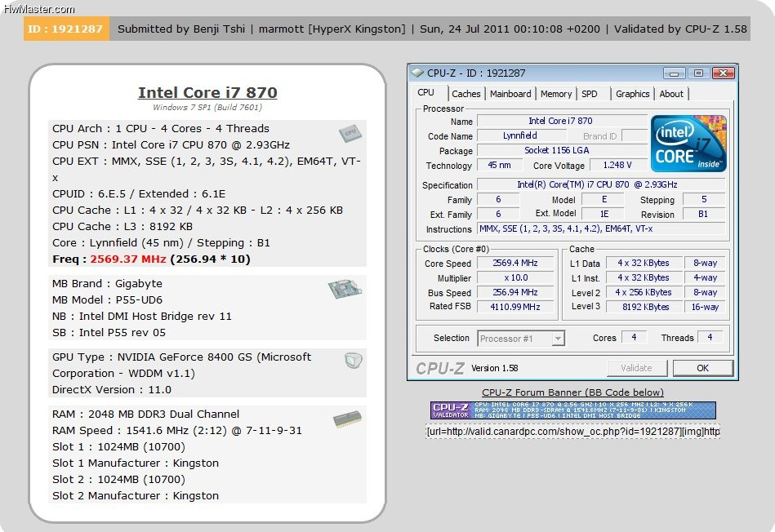Click the SB : Intel P55 rev 05 line
The image size is (775, 532).
tap(109, 332)
